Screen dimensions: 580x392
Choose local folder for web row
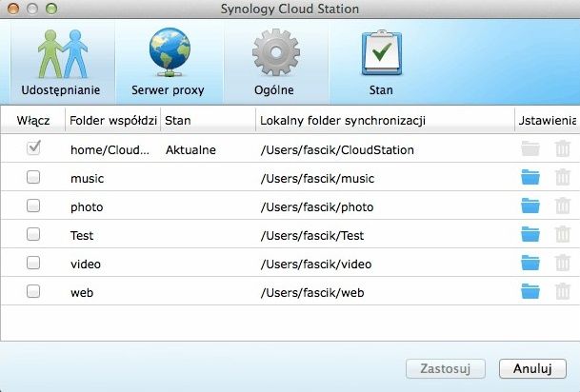pyautogui.click(x=530, y=291)
